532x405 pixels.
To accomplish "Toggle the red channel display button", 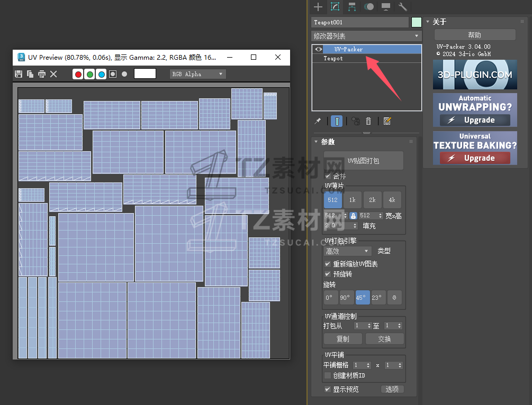I will pyautogui.click(x=78, y=74).
